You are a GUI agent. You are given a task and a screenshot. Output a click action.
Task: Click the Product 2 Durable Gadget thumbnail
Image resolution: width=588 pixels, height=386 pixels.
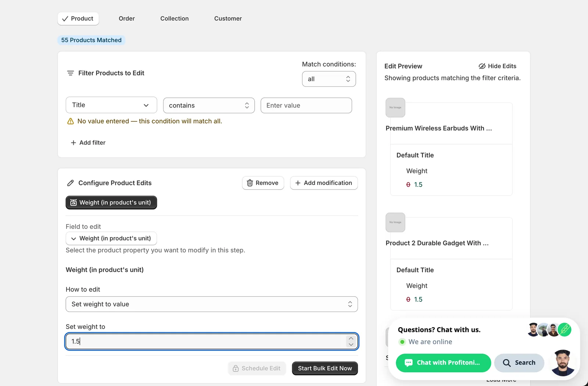point(395,223)
